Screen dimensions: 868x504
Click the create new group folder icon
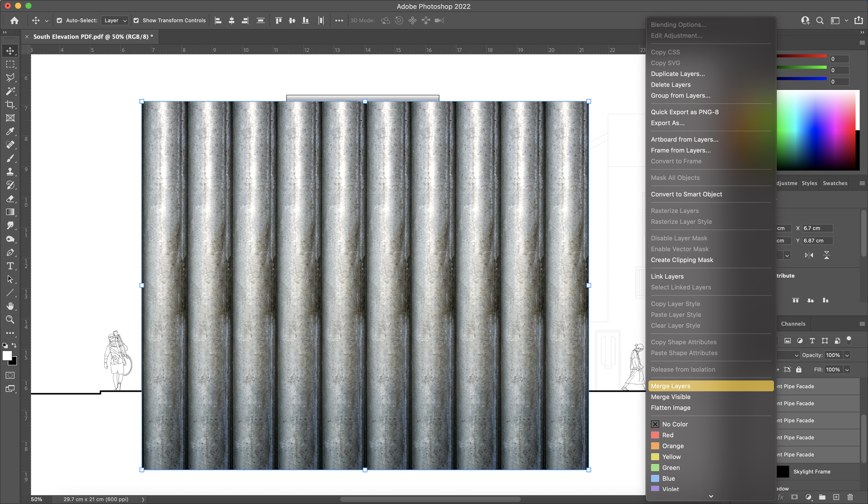point(822,497)
